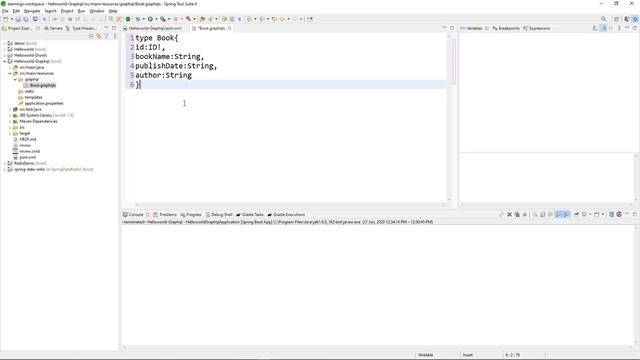Select application.properties file
640x360 pixels.
click(44, 103)
